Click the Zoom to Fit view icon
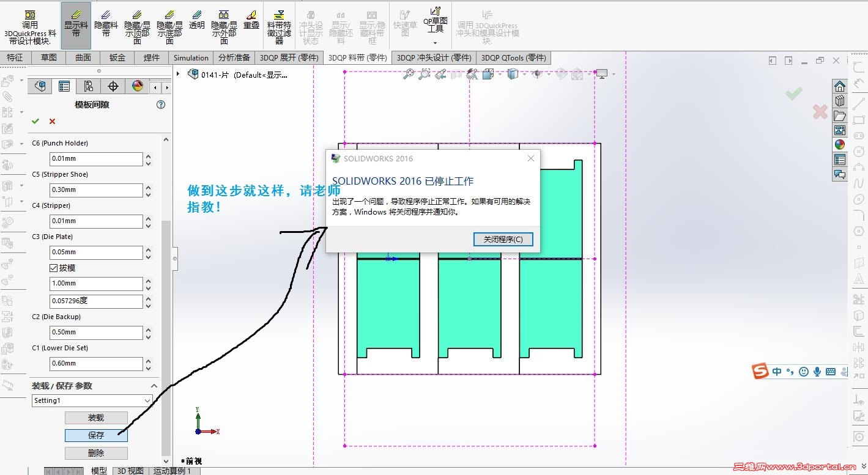This screenshot has width=868, height=475. (x=409, y=74)
